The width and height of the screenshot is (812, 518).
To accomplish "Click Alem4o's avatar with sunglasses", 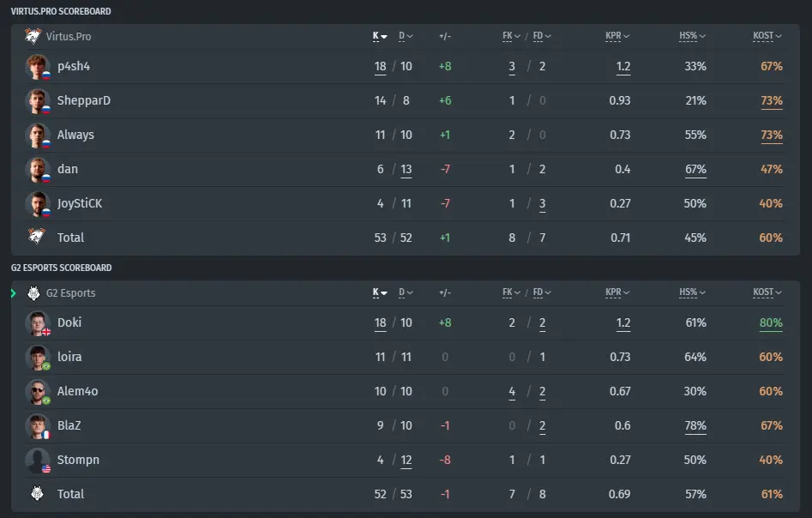I will click(38, 392).
